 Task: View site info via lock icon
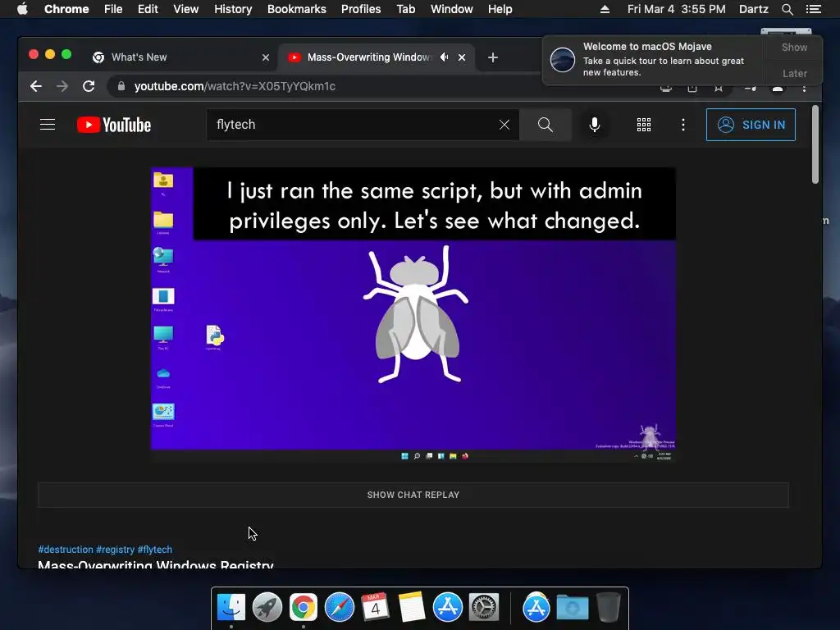(121, 86)
